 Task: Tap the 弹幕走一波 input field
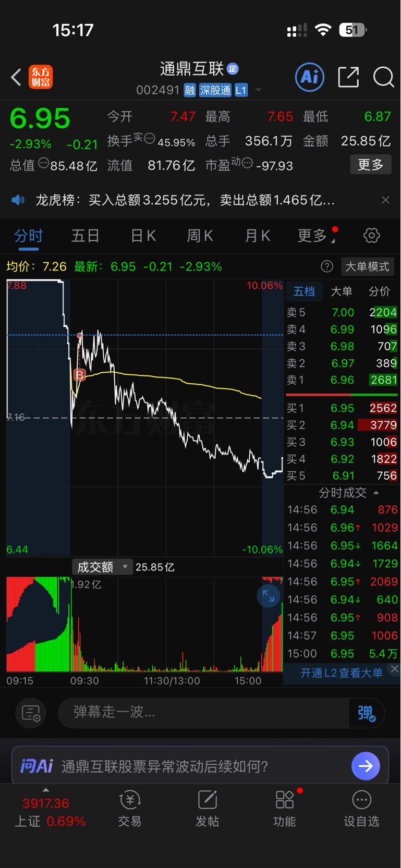pos(203,713)
